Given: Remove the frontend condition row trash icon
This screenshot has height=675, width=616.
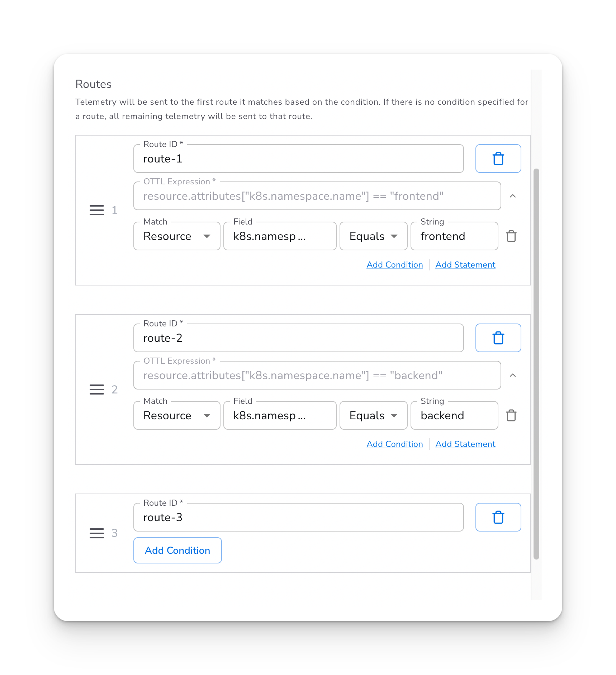Looking at the screenshot, I should 511,236.
